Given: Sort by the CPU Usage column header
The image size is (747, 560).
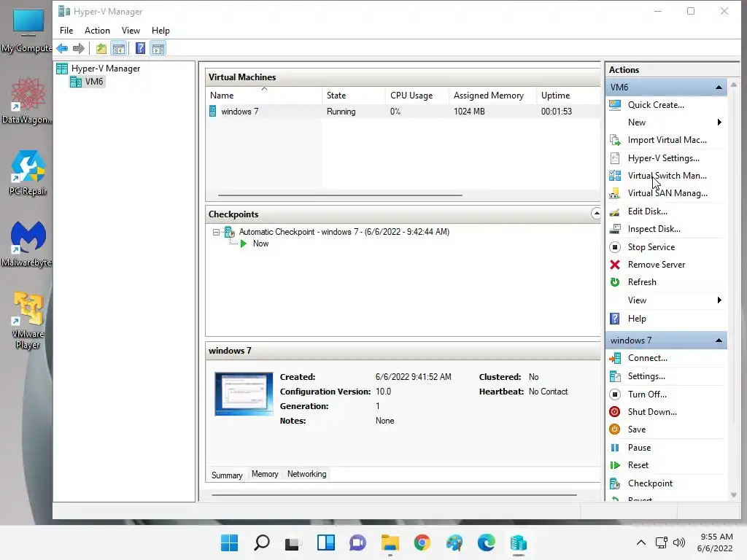Looking at the screenshot, I should pyautogui.click(x=417, y=96).
